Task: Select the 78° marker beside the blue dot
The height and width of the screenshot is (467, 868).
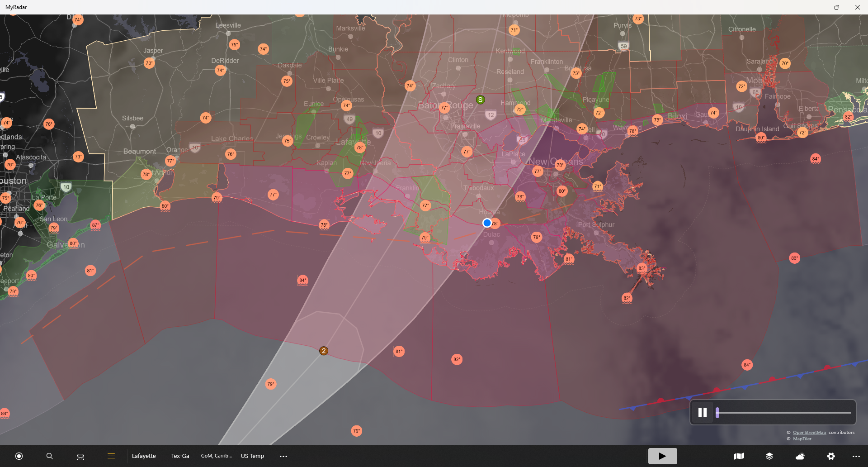Action: point(495,224)
